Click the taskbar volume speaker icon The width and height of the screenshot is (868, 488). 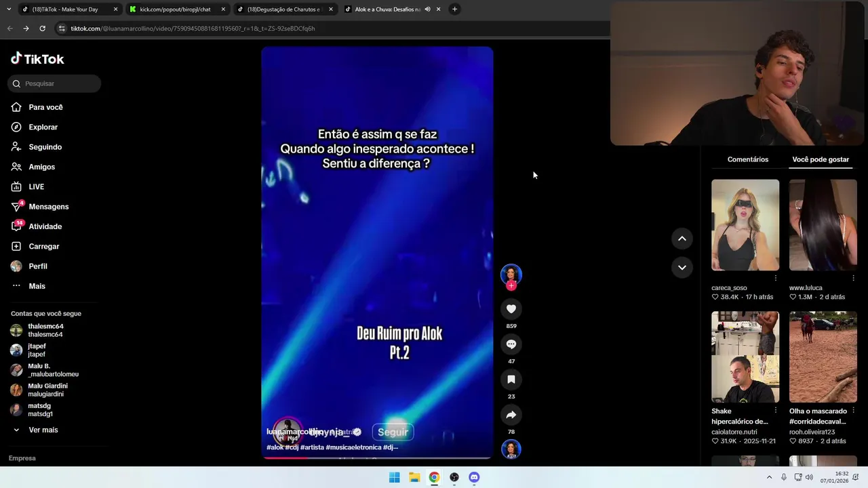coord(809,477)
